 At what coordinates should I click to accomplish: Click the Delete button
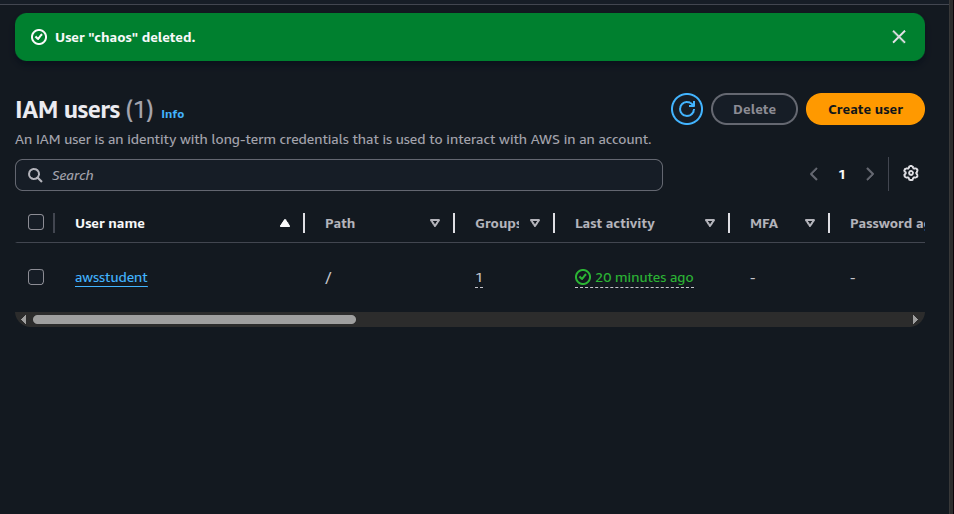coord(754,109)
